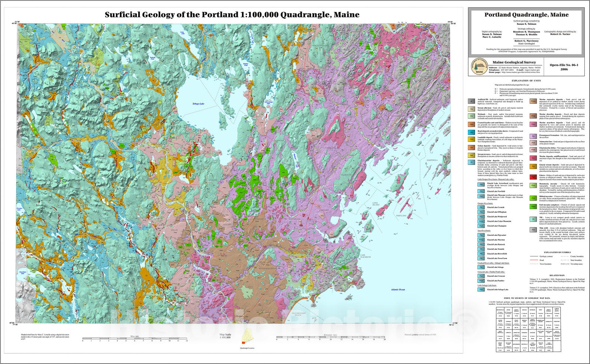Select the lavender 'Pp' Presumpscot Formation swatch
This screenshot has height=364, width=590.
(533, 136)
